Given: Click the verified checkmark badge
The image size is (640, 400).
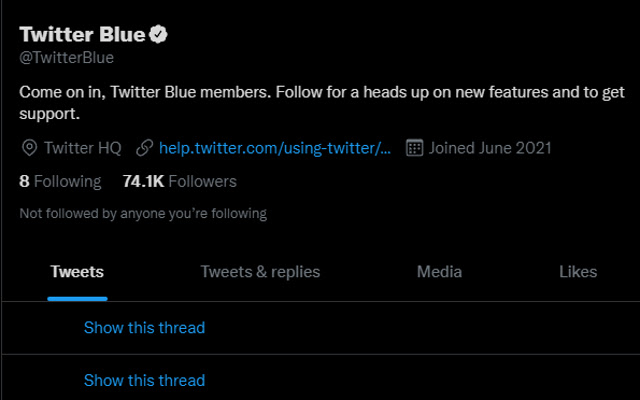Looking at the screenshot, I should pyautogui.click(x=158, y=34).
